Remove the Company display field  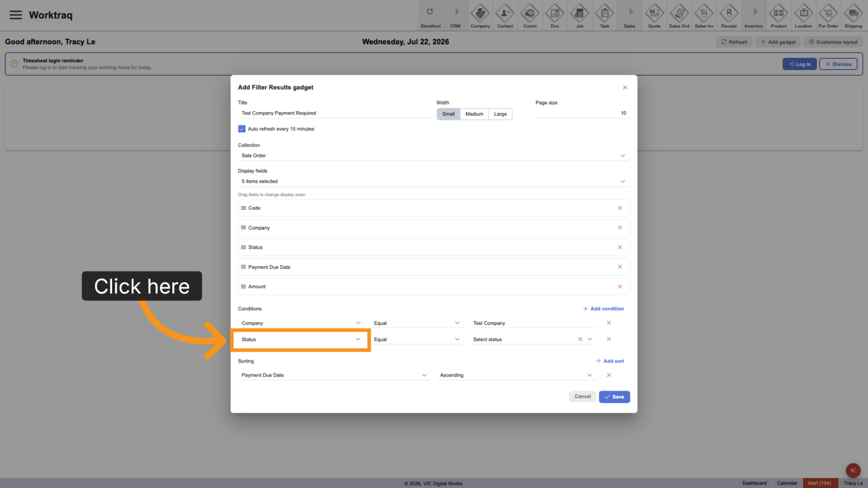(x=619, y=228)
